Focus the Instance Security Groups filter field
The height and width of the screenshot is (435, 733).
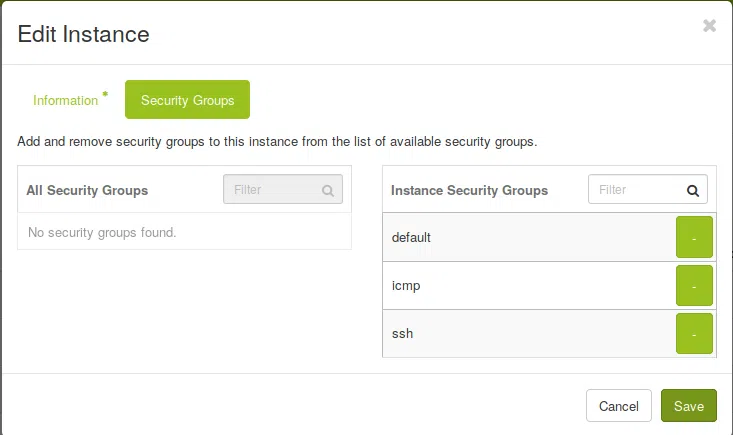click(x=635, y=189)
